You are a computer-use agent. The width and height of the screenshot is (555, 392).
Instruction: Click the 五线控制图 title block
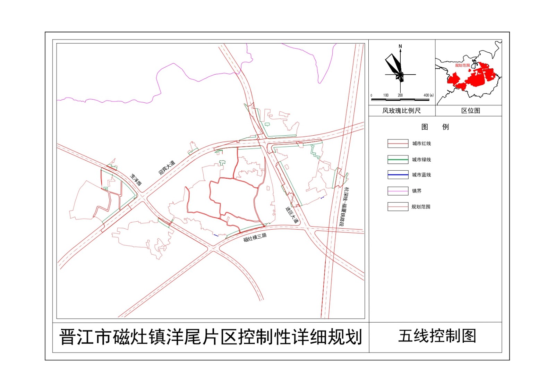click(437, 336)
